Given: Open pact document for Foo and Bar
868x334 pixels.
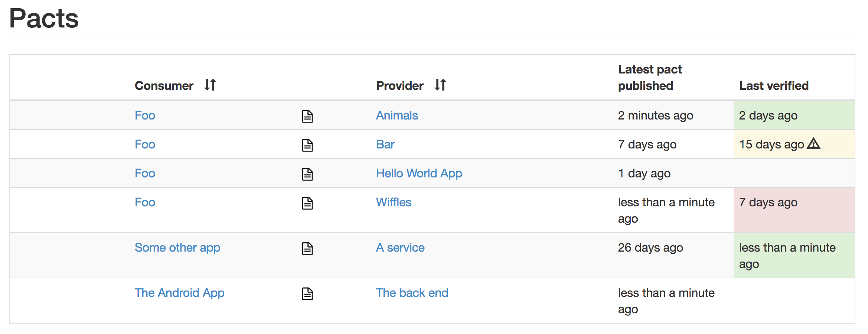Looking at the screenshot, I should 307,145.
